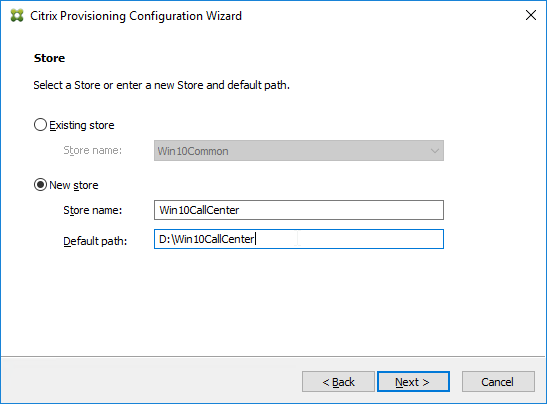Select the New store radio button
The height and width of the screenshot is (404, 547).
40,185
